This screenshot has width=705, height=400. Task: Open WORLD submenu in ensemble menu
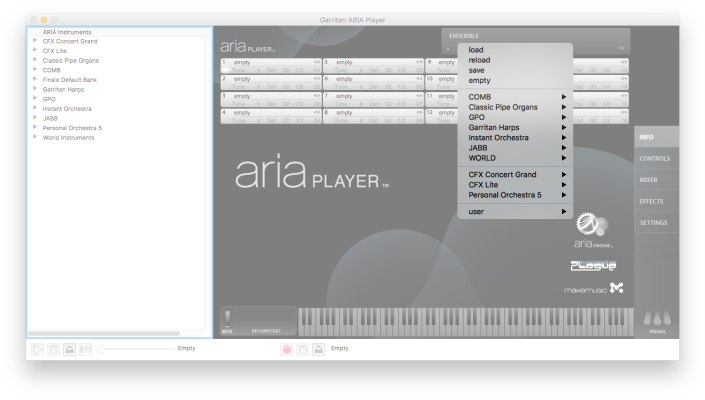pos(515,158)
